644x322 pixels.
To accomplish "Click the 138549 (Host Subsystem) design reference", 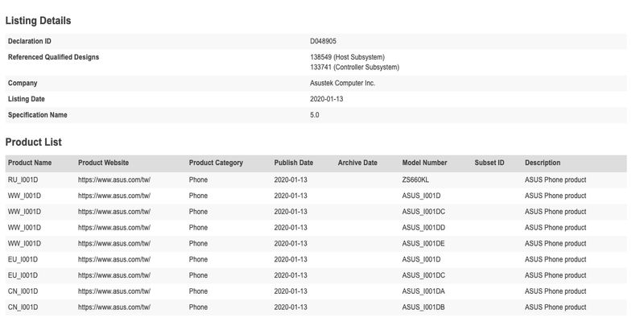I will [347, 57].
